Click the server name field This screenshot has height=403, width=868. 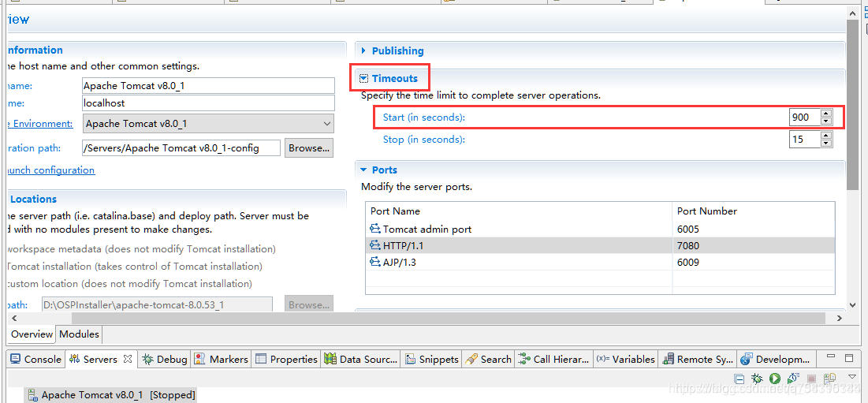point(208,85)
